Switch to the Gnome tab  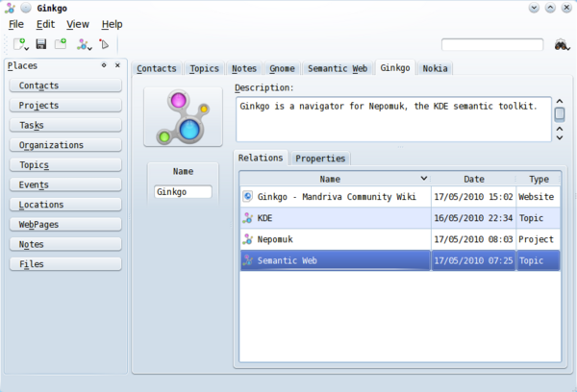282,68
